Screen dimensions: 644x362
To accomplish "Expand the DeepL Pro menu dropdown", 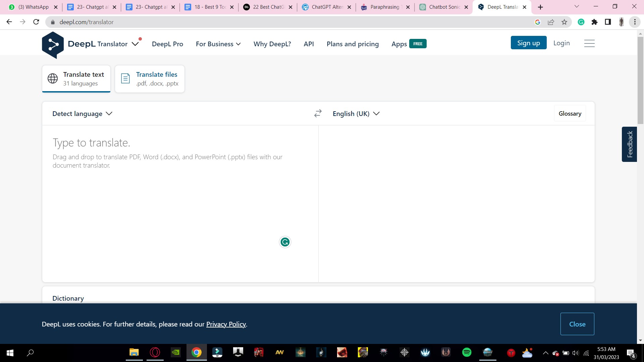I will pyautogui.click(x=167, y=43).
